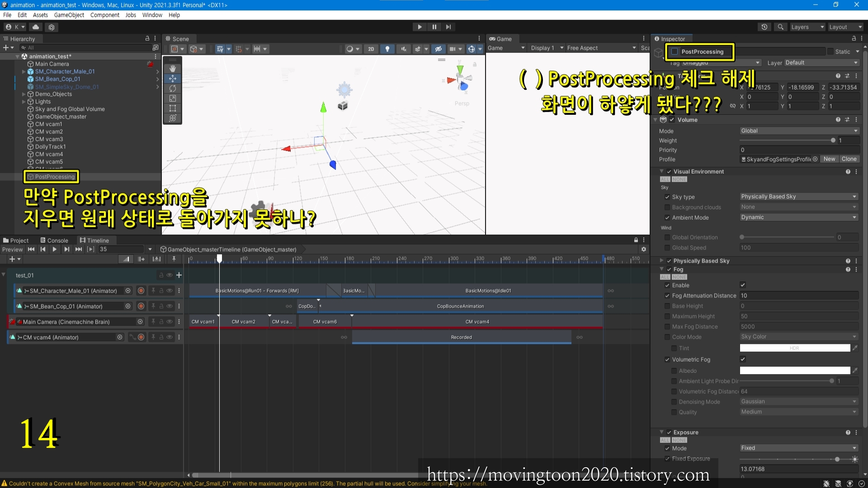868x488 pixels.
Task: Click the Pause button in the top toolbar
Action: (x=434, y=27)
